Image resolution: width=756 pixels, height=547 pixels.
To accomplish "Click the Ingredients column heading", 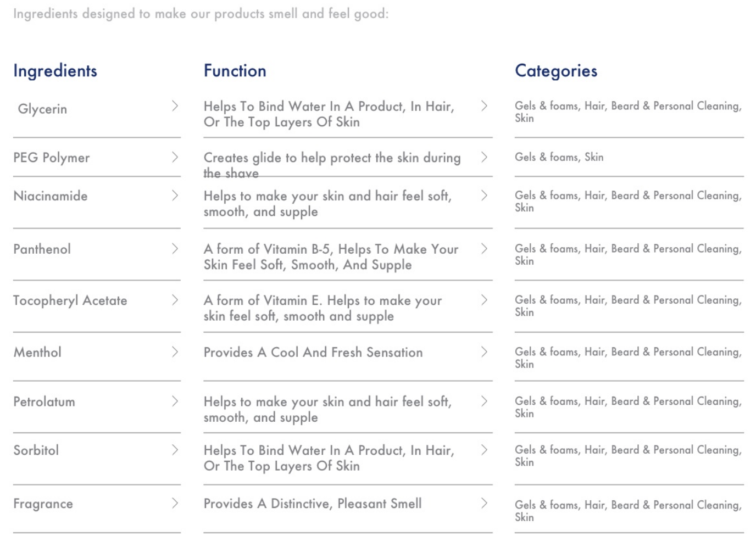I will [x=55, y=71].
